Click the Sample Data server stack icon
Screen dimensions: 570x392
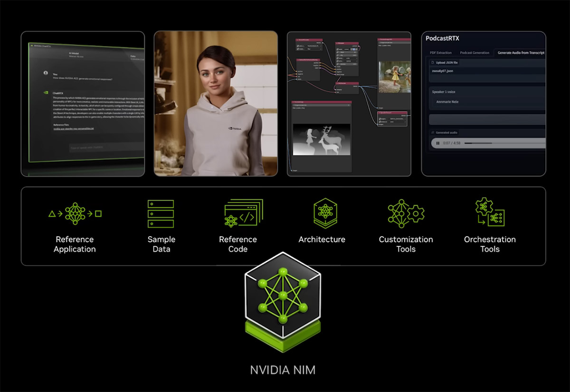tap(161, 214)
